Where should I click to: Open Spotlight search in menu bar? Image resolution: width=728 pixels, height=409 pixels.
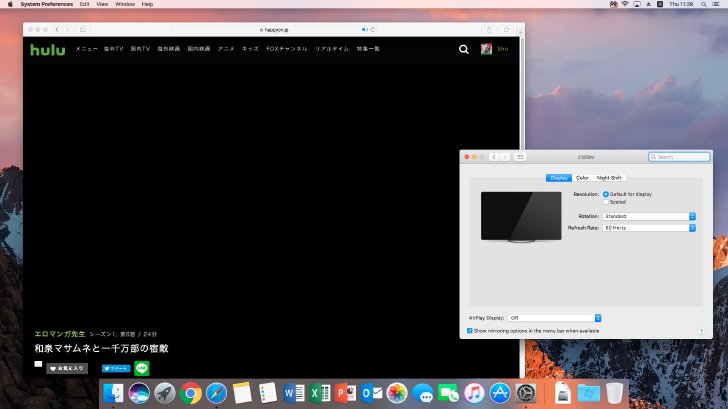(x=704, y=4)
